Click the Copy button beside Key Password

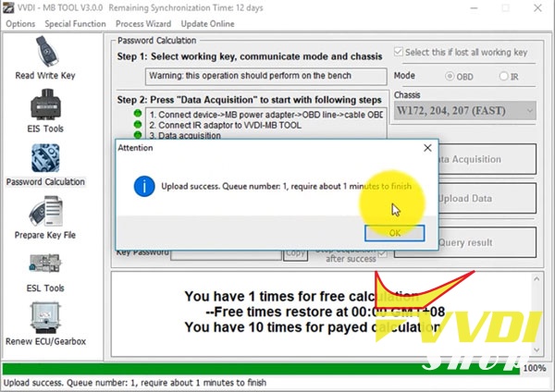click(x=295, y=253)
